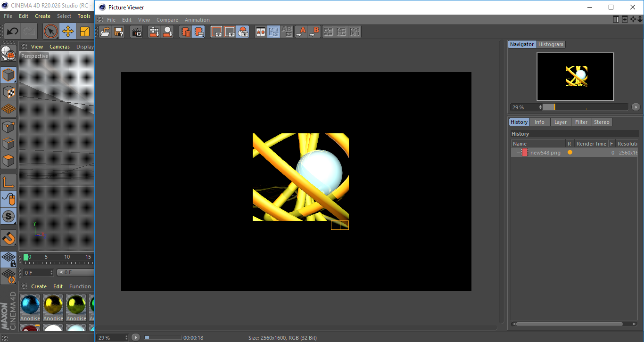Undo last action in Cinema 4D

[13, 32]
